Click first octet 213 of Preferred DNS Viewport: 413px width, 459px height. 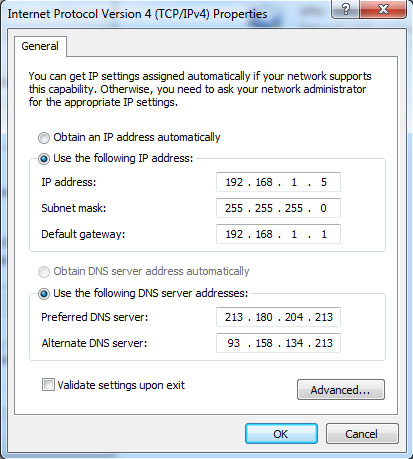click(x=234, y=317)
